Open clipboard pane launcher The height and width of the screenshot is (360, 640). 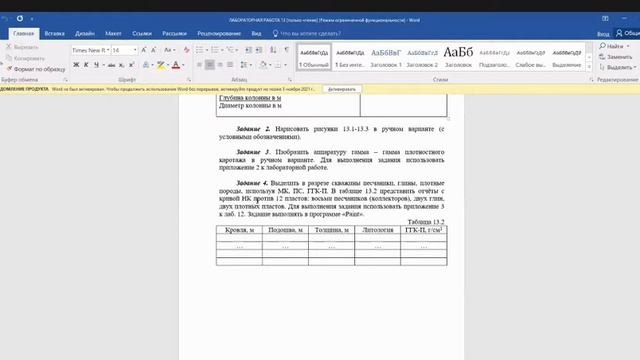(65, 80)
